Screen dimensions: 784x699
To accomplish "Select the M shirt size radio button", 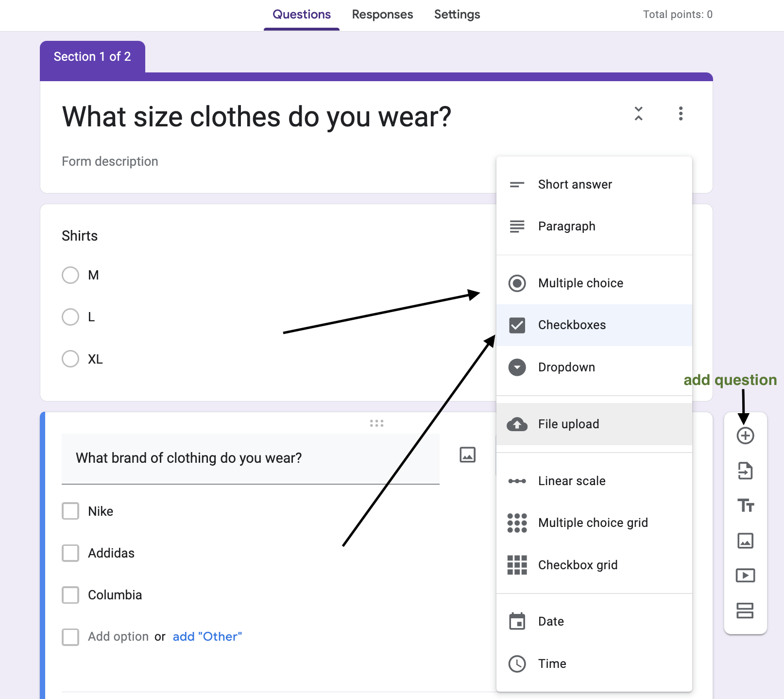I will pyautogui.click(x=70, y=275).
